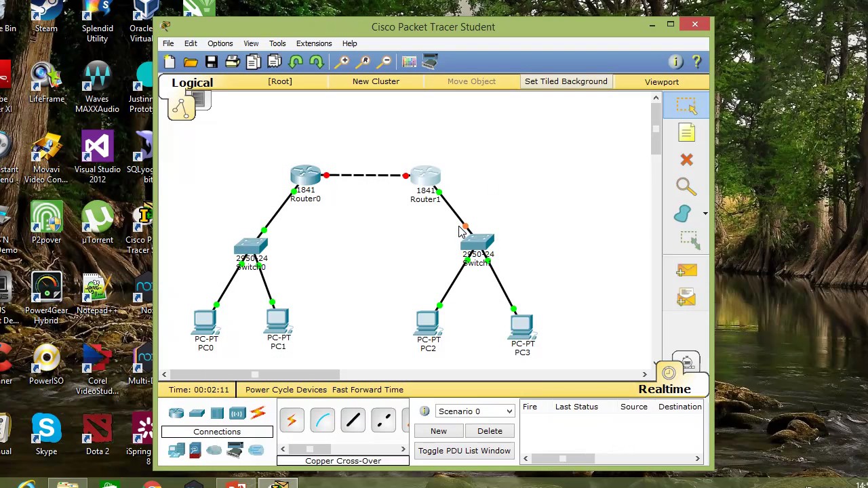Pick the Console cable

tap(323, 421)
